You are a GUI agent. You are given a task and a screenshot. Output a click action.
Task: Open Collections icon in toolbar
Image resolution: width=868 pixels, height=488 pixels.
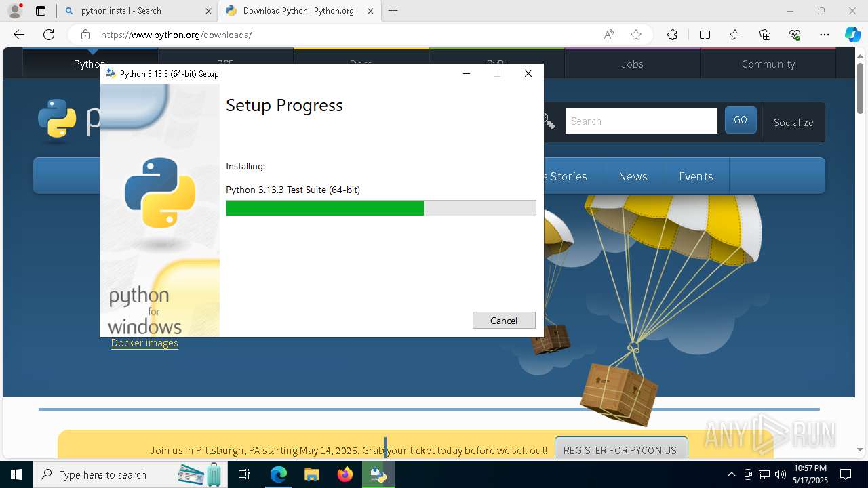(765, 35)
